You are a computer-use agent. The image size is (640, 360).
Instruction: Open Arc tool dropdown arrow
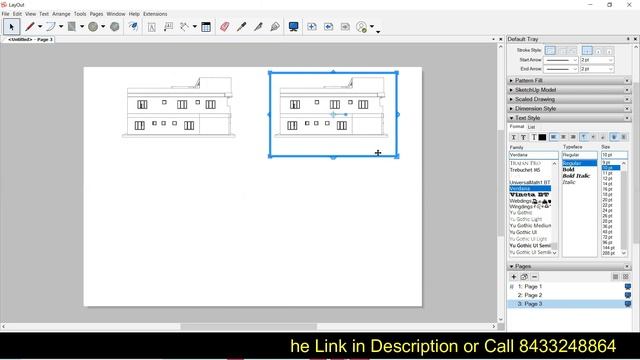point(61,27)
